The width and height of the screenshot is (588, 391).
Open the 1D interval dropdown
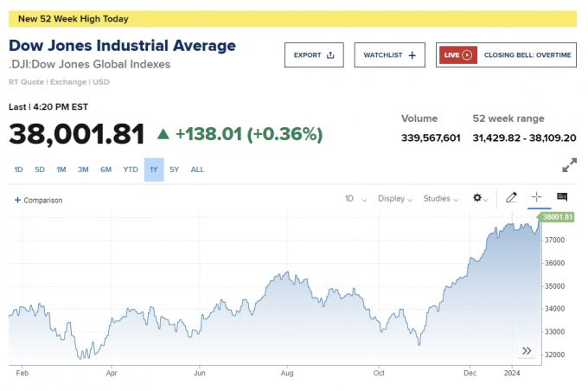[x=355, y=198]
